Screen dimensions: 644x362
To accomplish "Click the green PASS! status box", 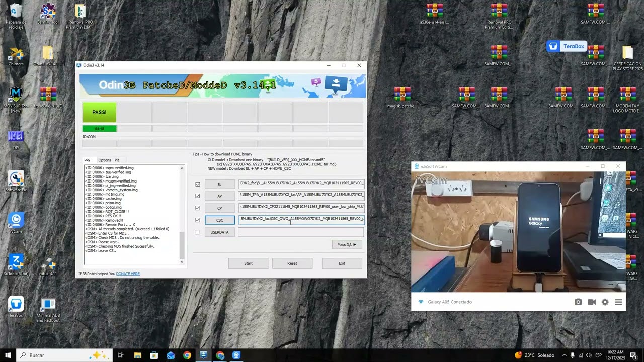I will pyautogui.click(x=99, y=112).
